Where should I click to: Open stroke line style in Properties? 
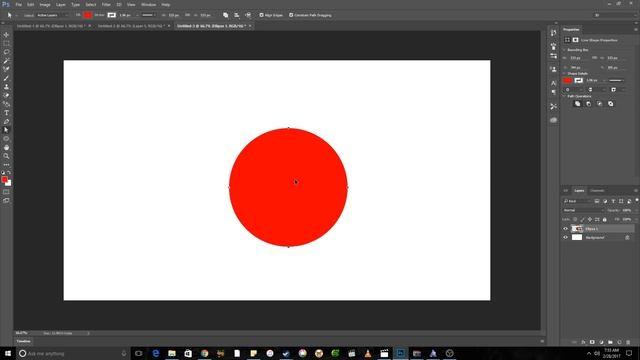[x=616, y=80]
